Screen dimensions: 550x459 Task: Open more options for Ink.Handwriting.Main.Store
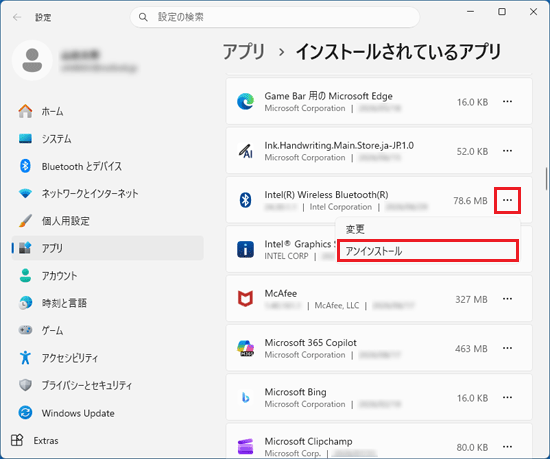pyautogui.click(x=507, y=151)
